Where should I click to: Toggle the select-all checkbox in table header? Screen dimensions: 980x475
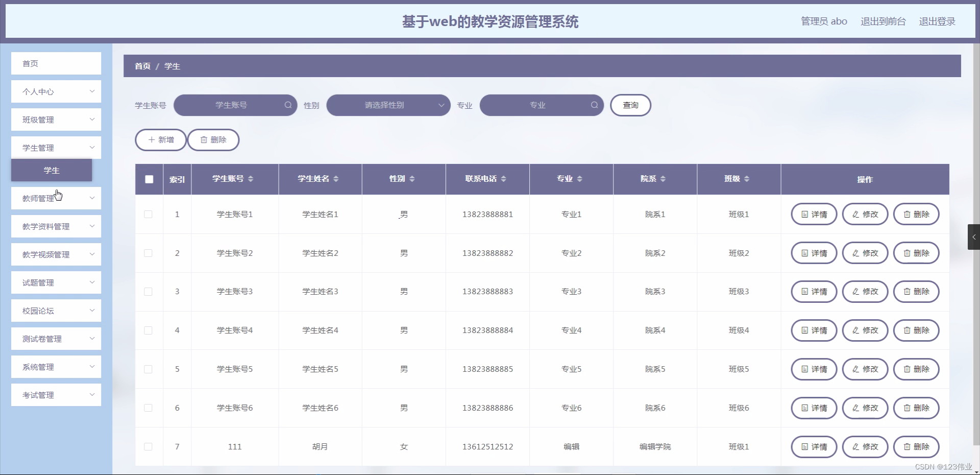pos(149,179)
